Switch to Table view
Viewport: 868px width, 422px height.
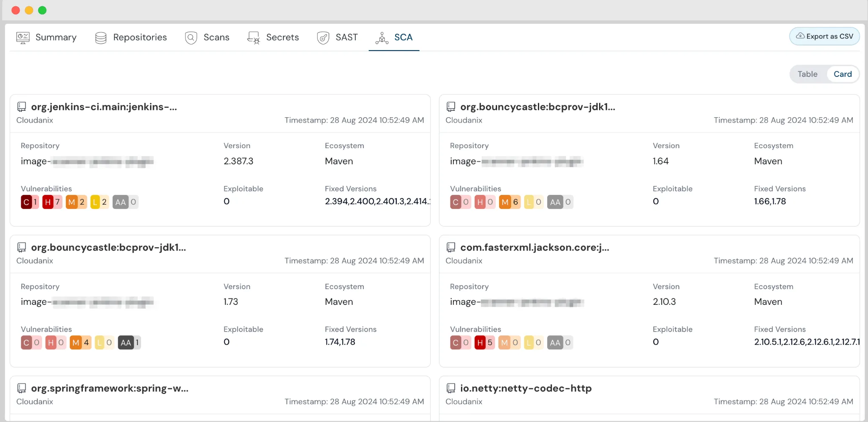point(807,74)
